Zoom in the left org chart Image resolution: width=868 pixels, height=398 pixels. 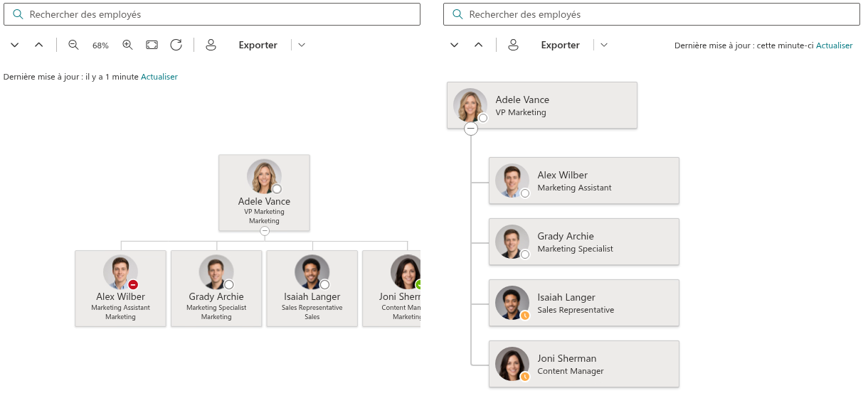pyautogui.click(x=127, y=45)
